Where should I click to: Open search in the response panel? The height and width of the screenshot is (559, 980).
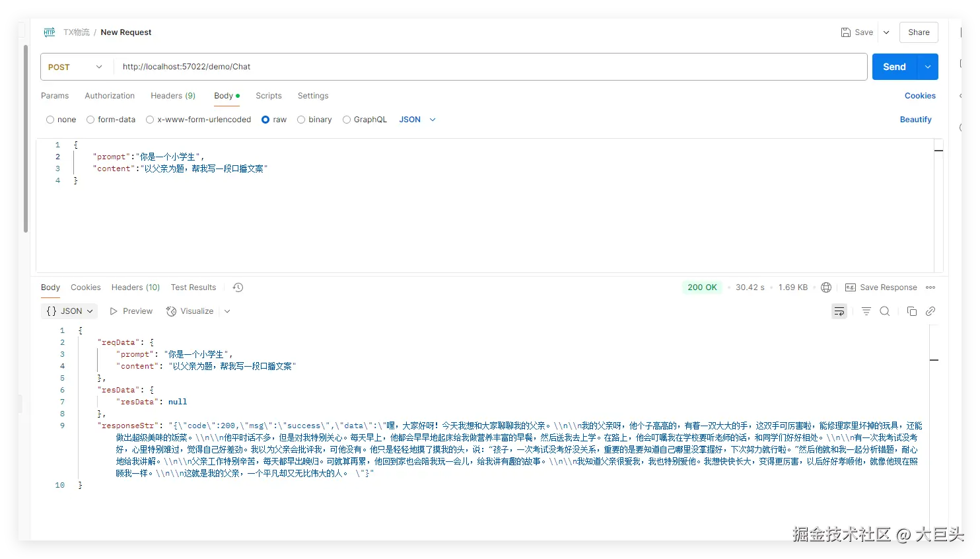click(885, 311)
